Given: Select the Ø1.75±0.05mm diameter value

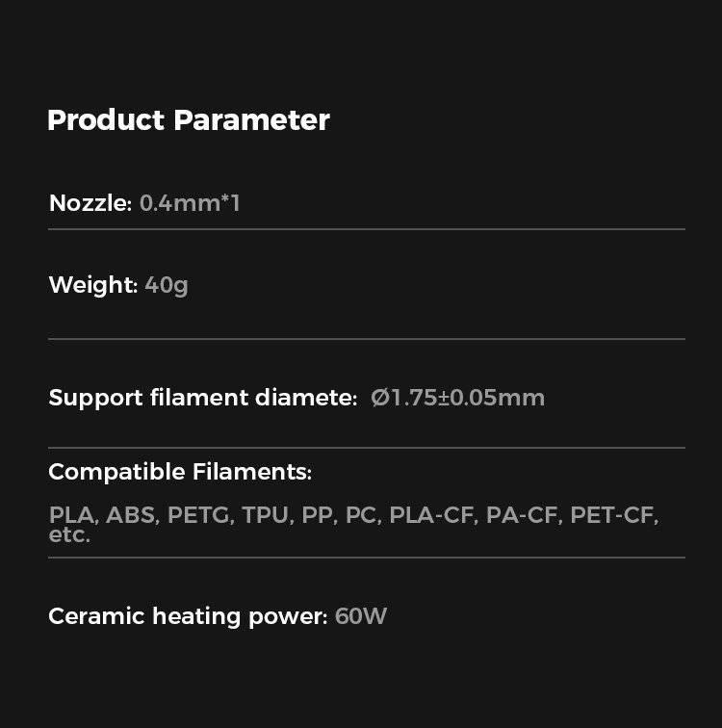Looking at the screenshot, I should 458,398.
